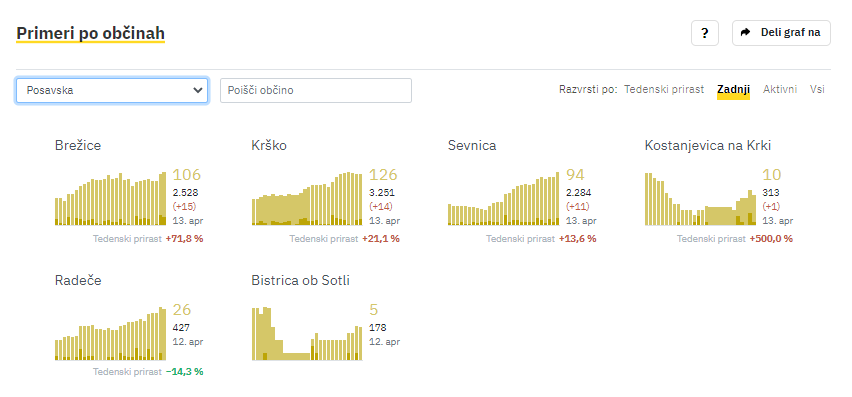Click the Bistrica ob Sotli chart
This screenshot has height=397, width=852.
click(x=307, y=333)
